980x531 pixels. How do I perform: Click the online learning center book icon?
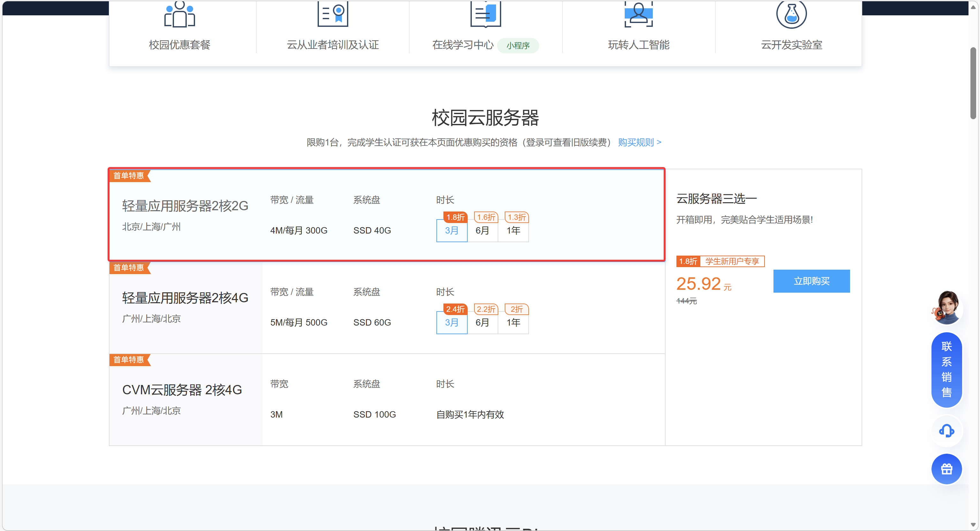[x=486, y=14]
